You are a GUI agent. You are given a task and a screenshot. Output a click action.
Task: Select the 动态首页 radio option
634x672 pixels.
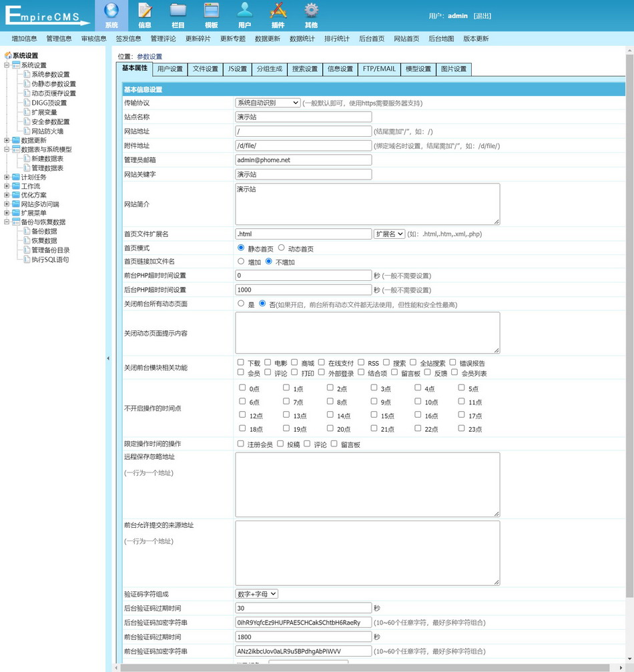[x=281, y=248]
